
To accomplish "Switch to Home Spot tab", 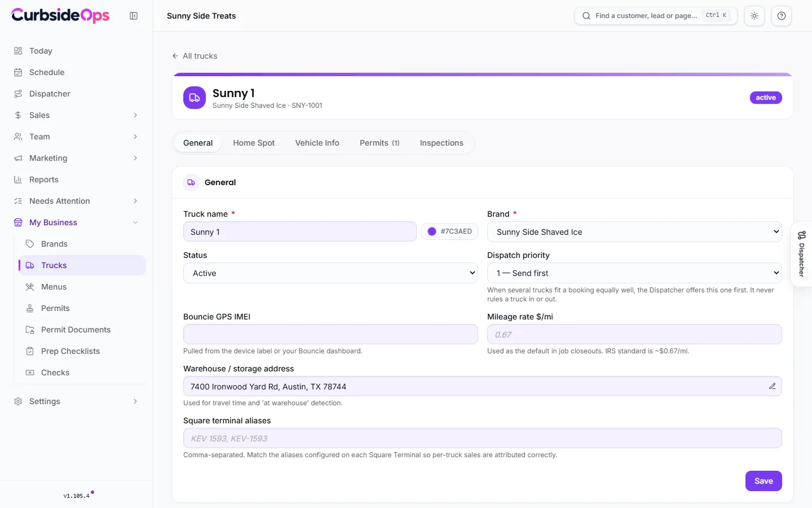I will (x=254, y=143).
